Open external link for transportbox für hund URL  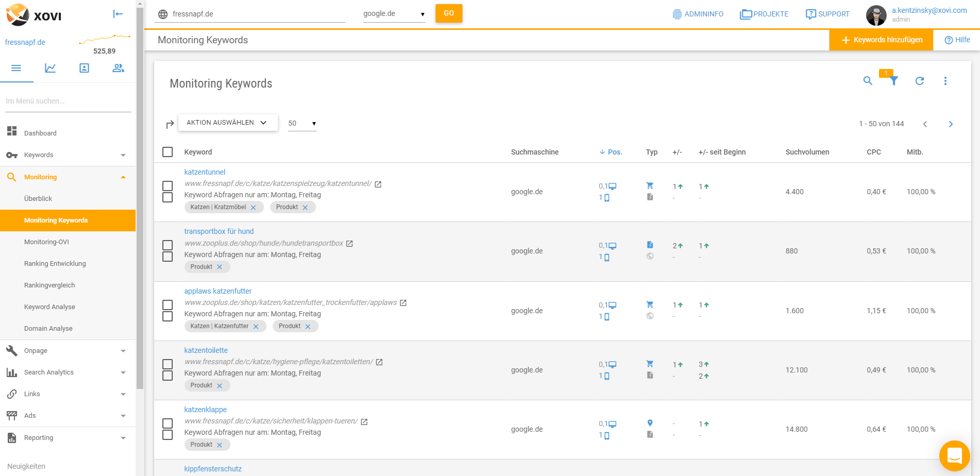(x=350, y=244)
